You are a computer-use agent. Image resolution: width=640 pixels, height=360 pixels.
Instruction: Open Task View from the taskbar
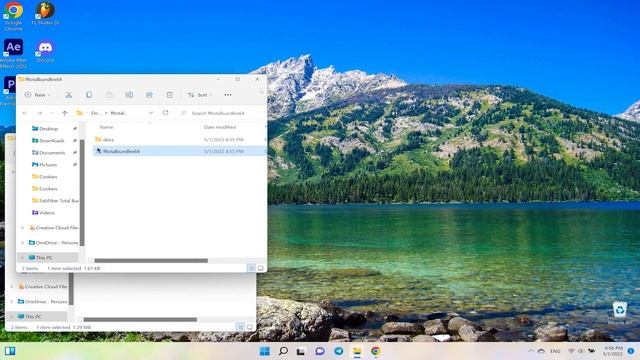pos(301,351)
